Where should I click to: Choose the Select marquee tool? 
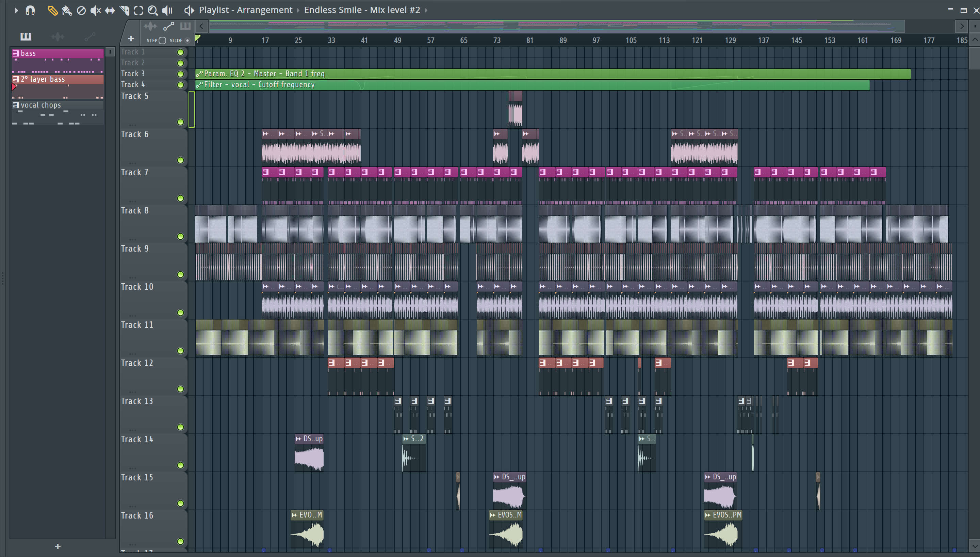tap(138, 10)
